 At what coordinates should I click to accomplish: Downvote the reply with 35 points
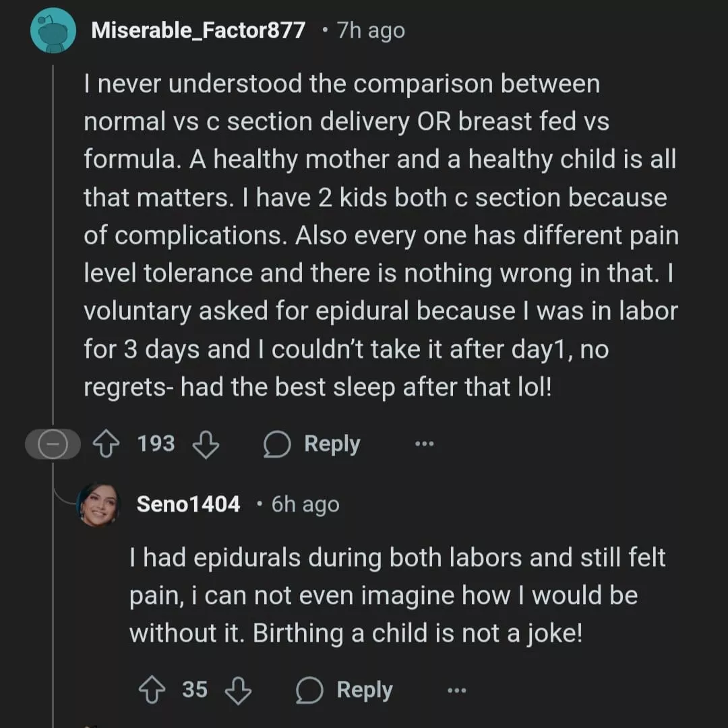(x=238, y=690)
